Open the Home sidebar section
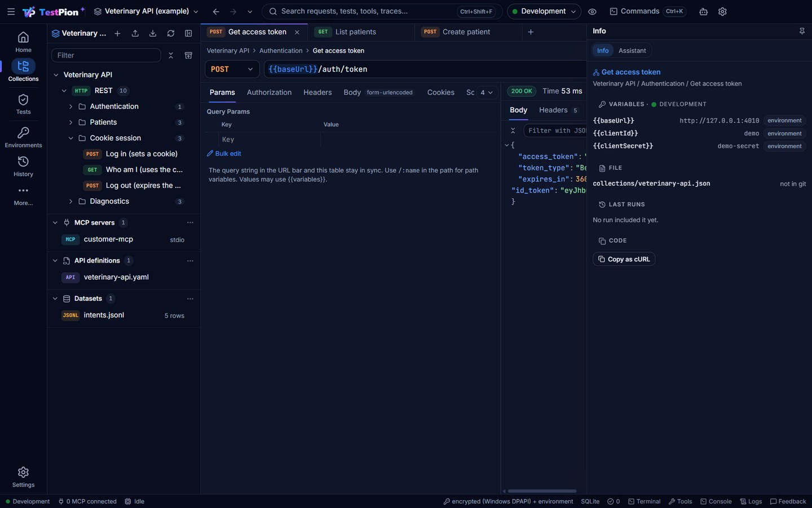The width and height of the screenshot is (812, 508). pos(23,42)
